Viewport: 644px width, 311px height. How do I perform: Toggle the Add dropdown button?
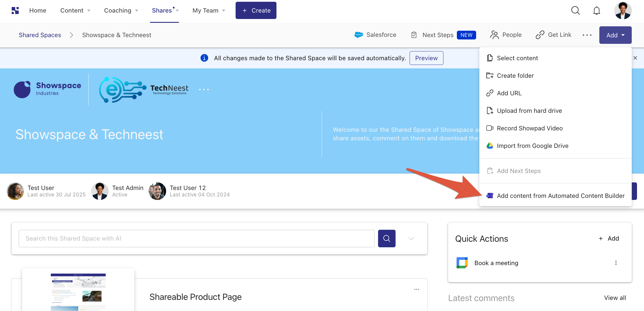[x=615, y=35]
